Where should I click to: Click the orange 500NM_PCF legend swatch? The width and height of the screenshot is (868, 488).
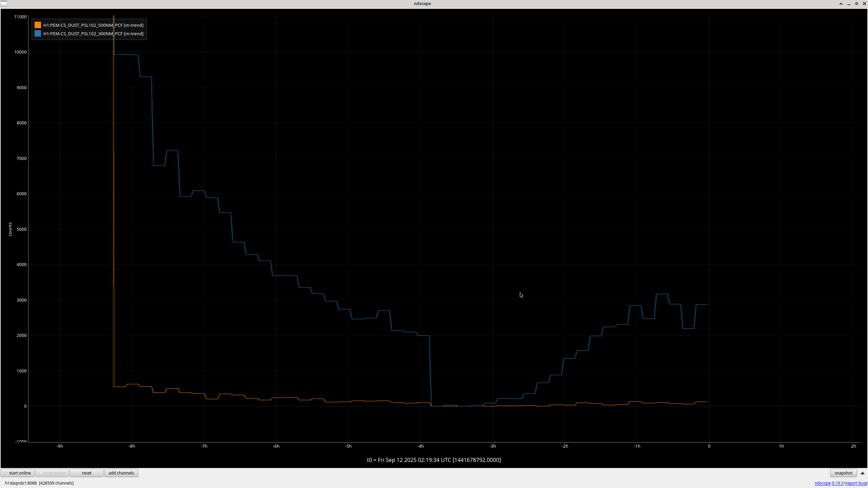tap(38, 25)
